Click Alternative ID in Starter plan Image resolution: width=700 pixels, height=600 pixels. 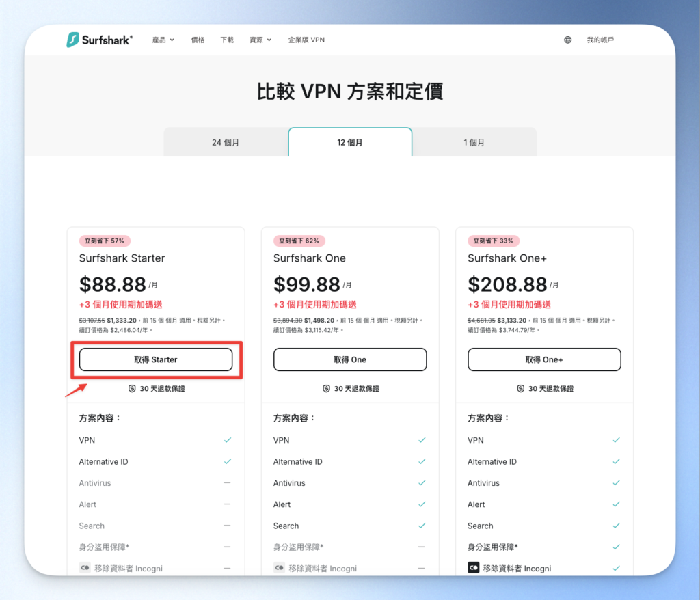pyautogui.click(x=104, y=461)
